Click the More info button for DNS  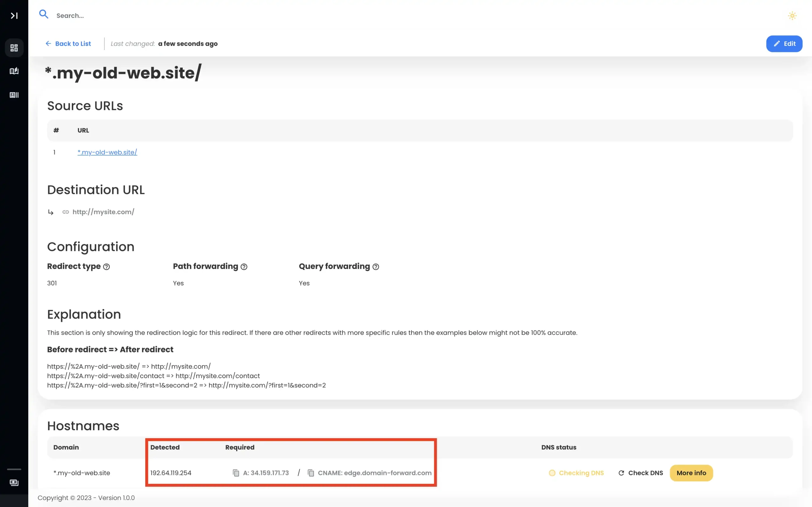pyautogui.click(x=691, y=472)
